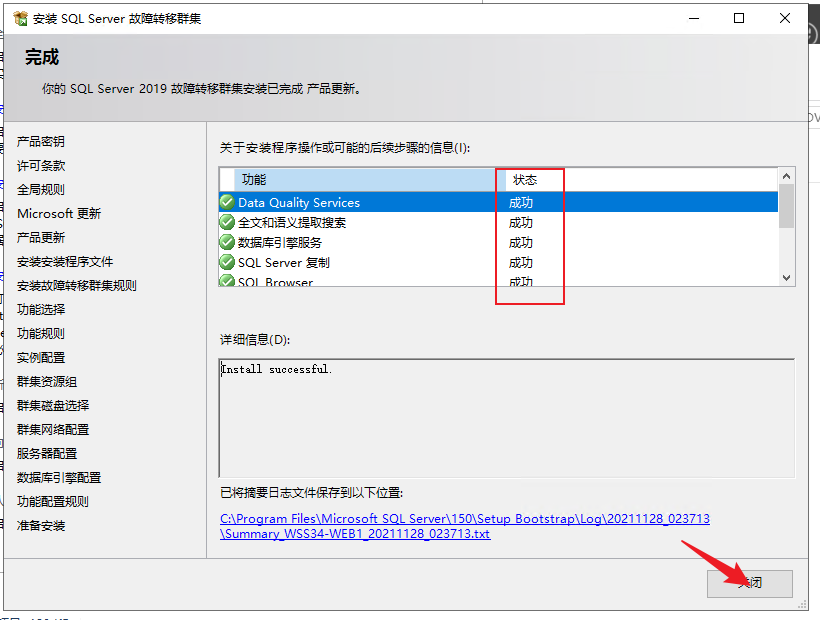The height and width of the screenshot is (620, 820).
Task: Click the 全局规则 step in sidebar
Action: coord(41,190)
